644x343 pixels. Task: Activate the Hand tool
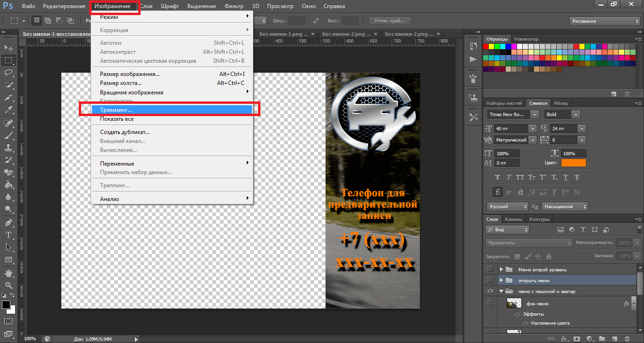pos(8,273)
